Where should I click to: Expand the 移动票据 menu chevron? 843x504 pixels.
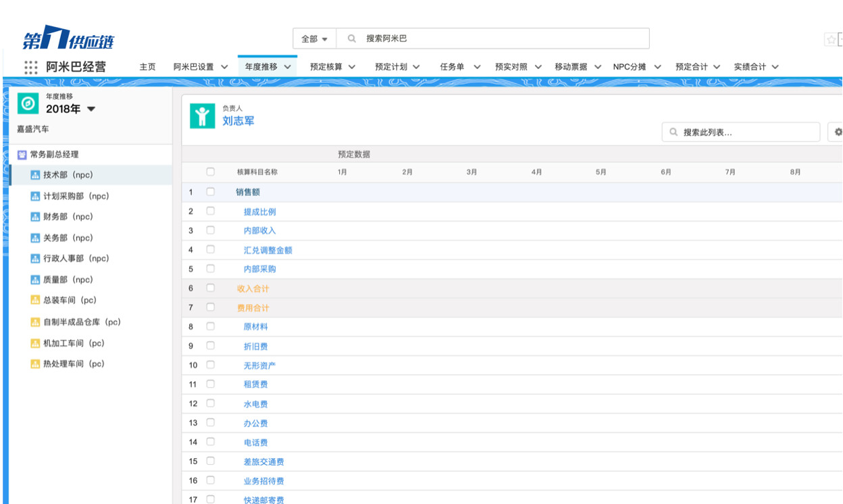click(x=598, y=67)
